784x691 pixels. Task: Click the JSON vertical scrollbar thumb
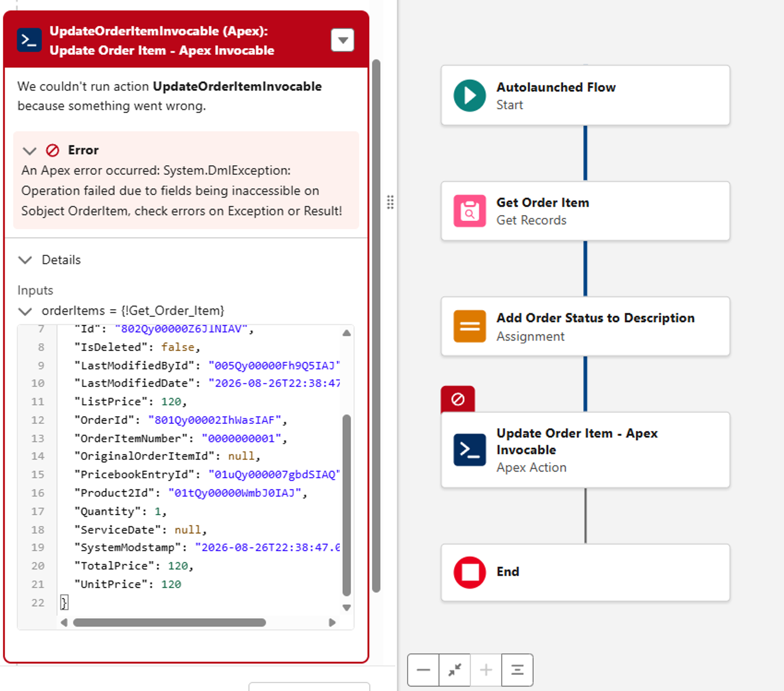[x=347, y=506]
